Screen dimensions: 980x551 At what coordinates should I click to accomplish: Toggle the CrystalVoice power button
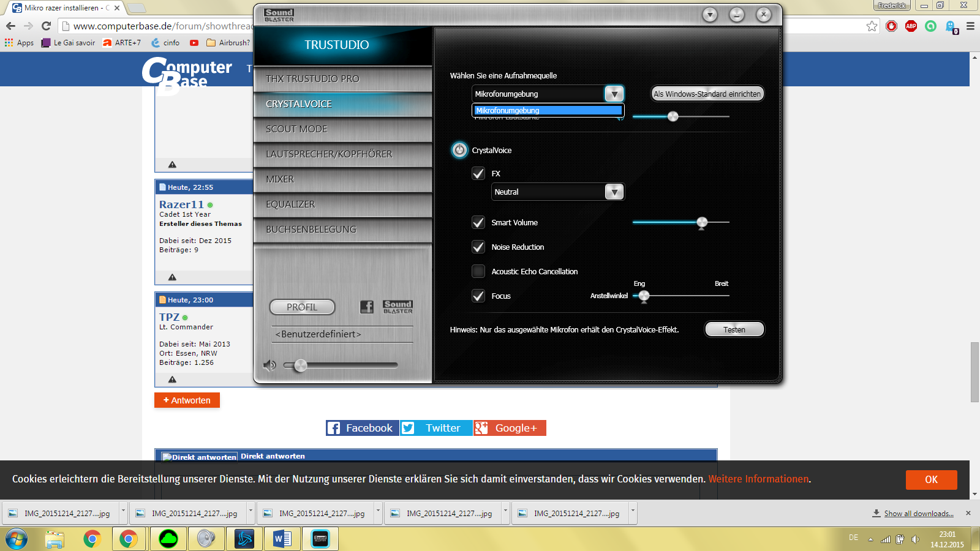pyautogui.click(x=459, y=150)
